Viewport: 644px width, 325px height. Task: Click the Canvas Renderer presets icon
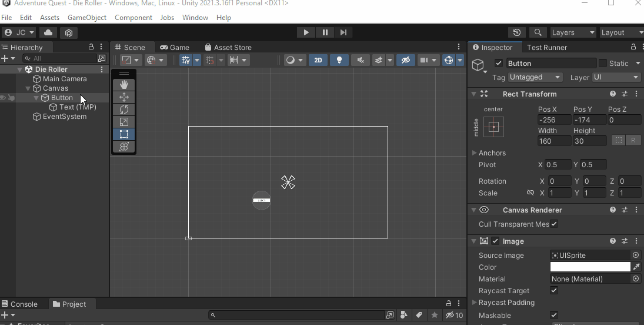point(625,210)
